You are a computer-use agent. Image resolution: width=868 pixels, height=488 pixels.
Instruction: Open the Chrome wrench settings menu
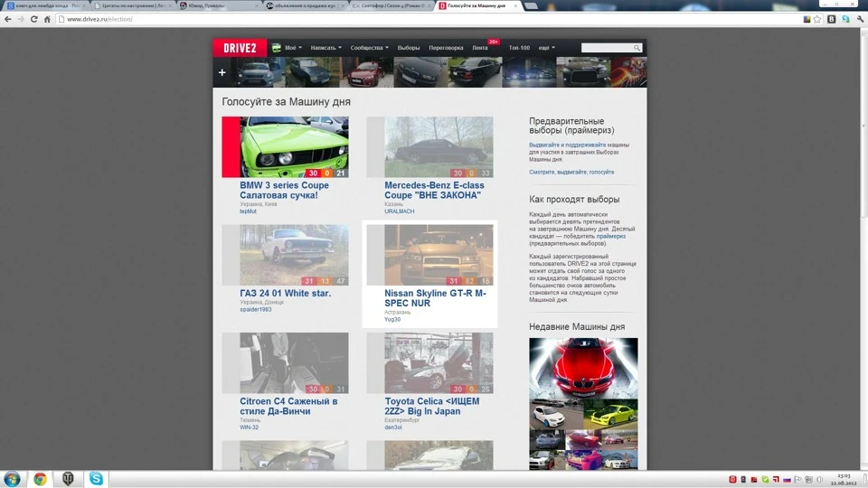coord(860,19)
